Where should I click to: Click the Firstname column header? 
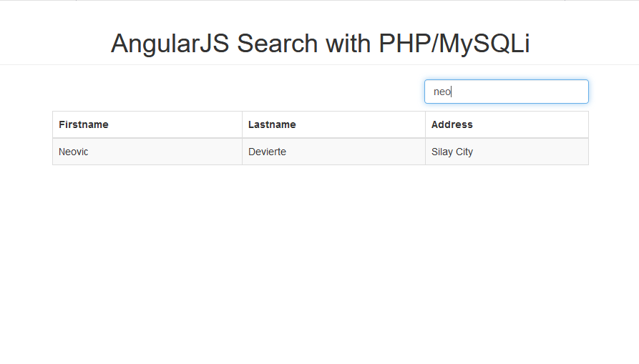tap(147, 124)
